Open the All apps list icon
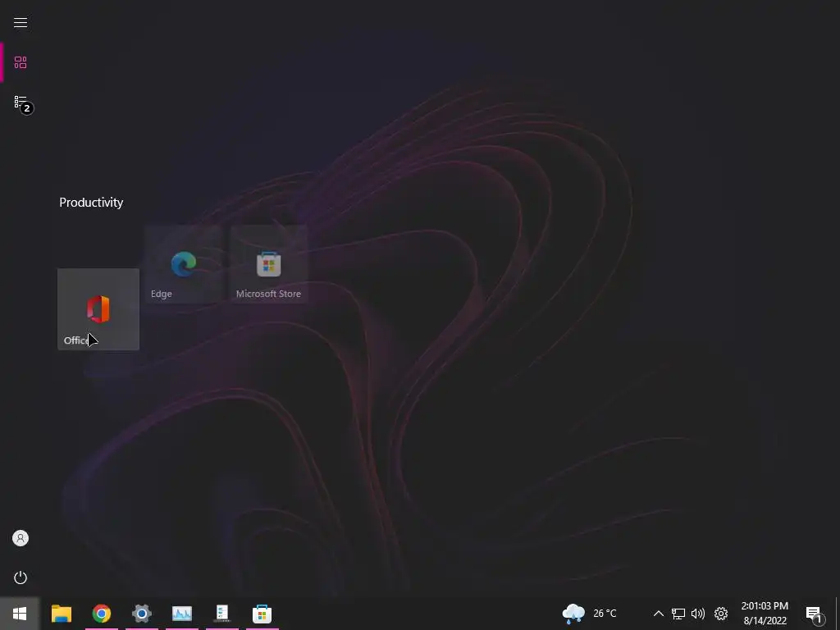Viewport: 840px width, 630px height. pyautogui.click(x=21, y=102)
